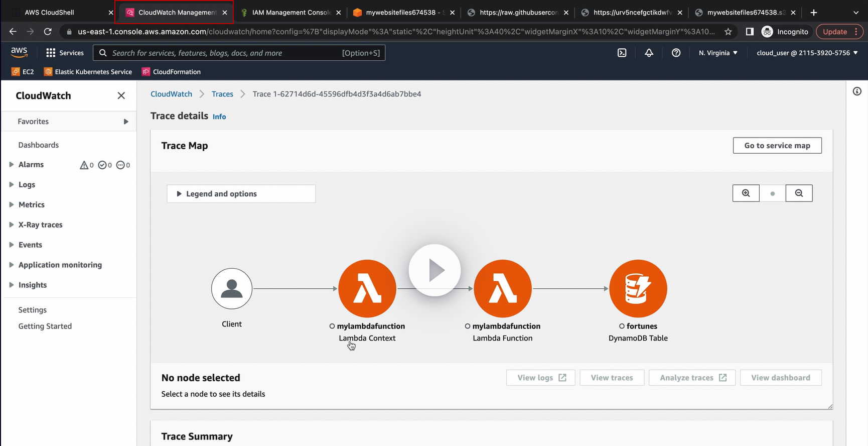
Task: Expand the Metrics navigation item
Action: [x=11, y=204]
